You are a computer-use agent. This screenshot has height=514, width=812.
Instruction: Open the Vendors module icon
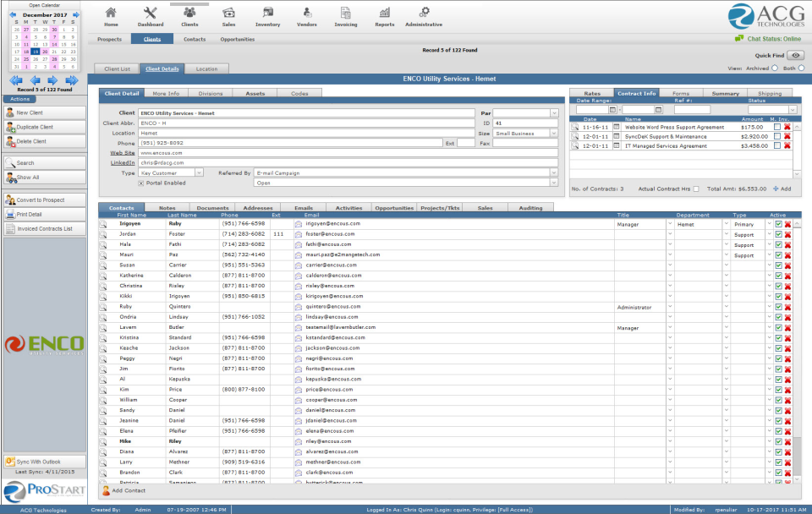306,17
